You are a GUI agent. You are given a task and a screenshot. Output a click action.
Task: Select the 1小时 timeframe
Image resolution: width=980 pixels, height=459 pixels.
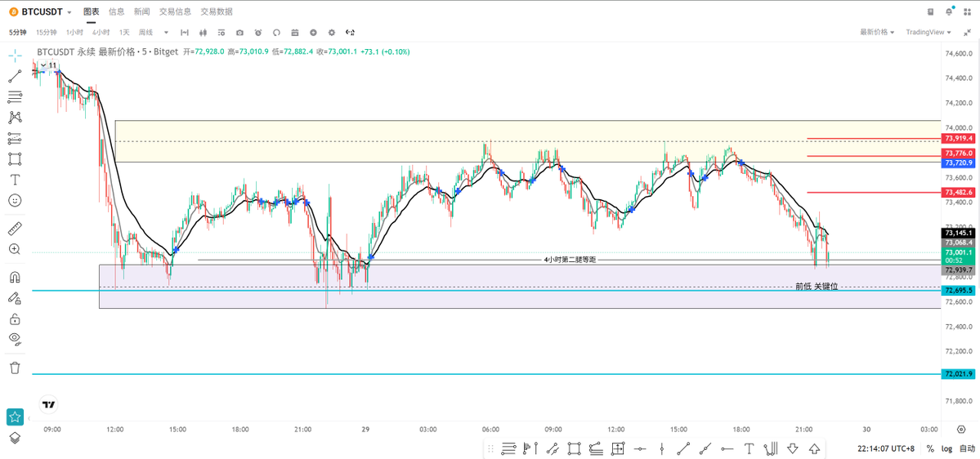point(74,33)
